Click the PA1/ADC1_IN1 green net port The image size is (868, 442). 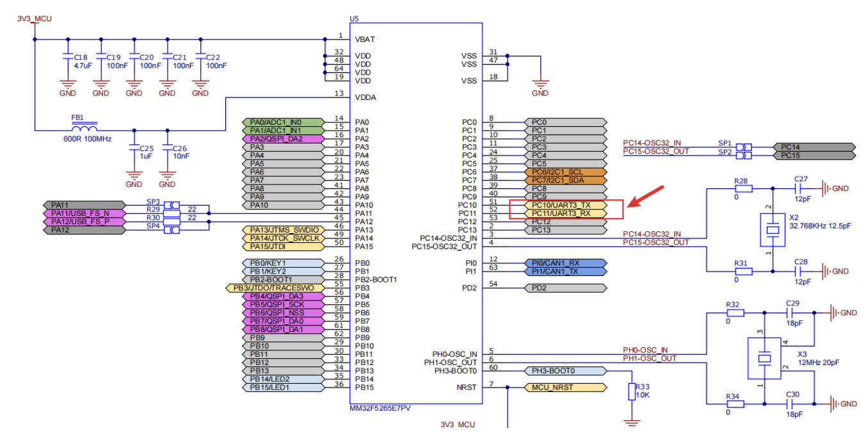click(284, 130)
